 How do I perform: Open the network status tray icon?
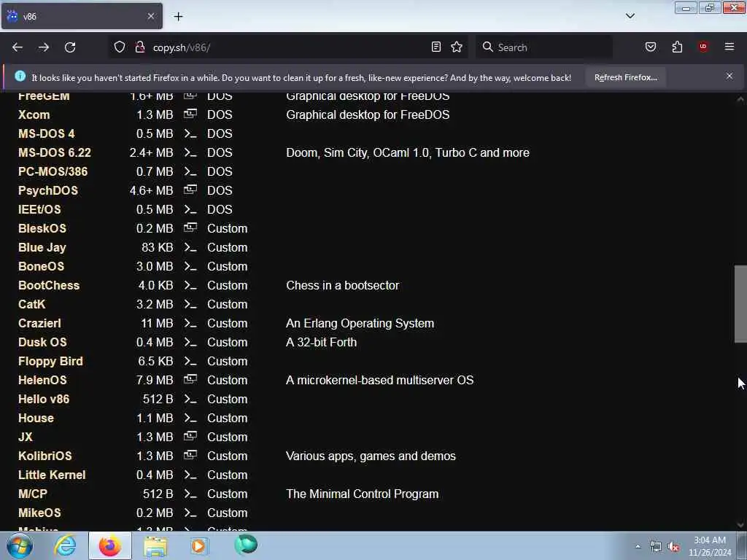(x=656, y=547)
